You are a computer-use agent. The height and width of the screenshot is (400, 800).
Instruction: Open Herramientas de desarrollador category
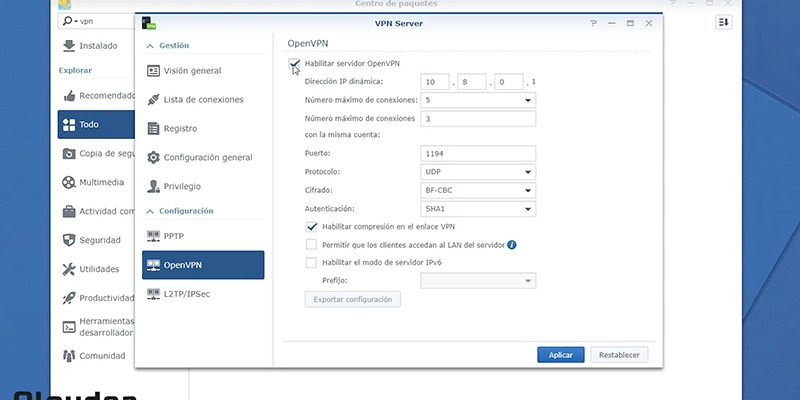(96, 327)
